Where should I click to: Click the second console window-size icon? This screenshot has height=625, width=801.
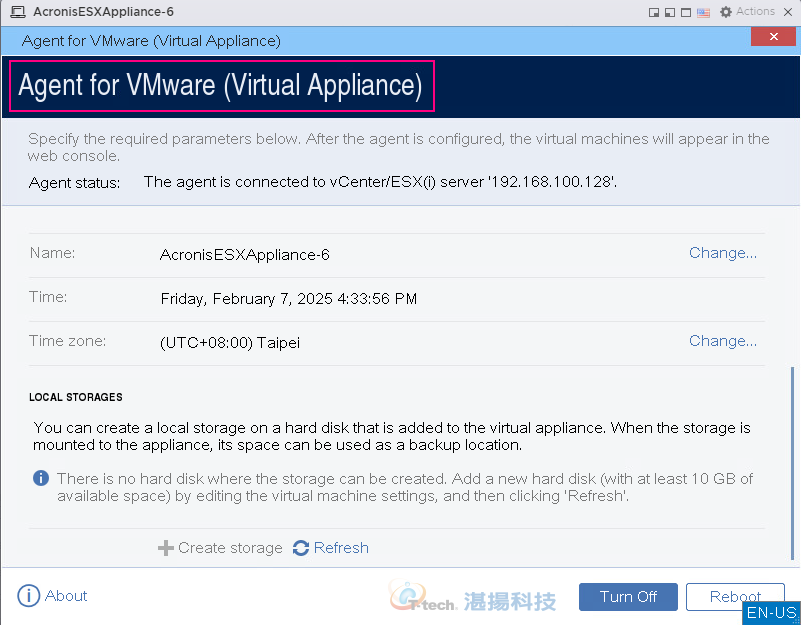point(670,12)
